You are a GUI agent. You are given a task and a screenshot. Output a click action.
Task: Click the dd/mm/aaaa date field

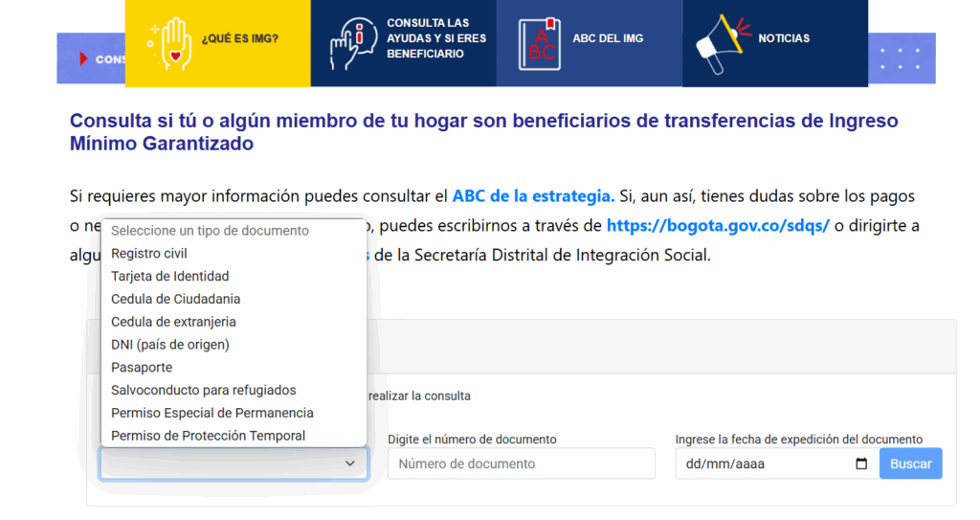coord(777,463)
